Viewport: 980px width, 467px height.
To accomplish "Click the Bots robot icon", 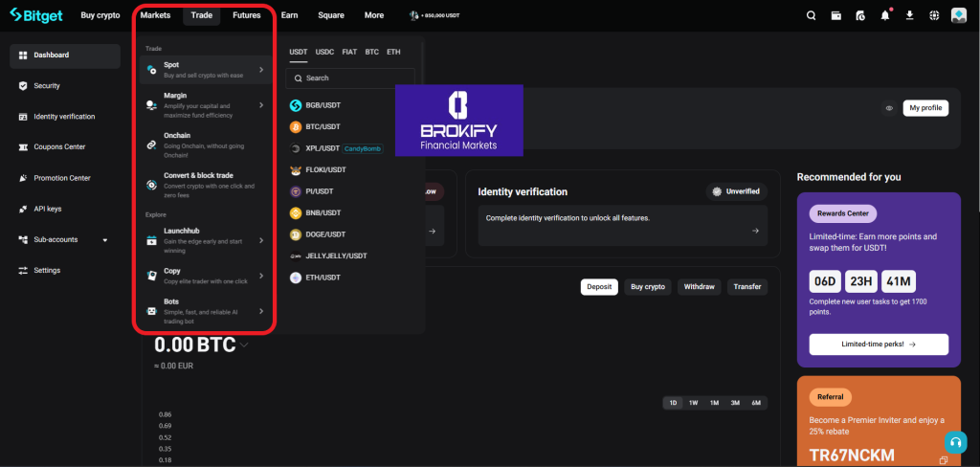I will [151, 311].
